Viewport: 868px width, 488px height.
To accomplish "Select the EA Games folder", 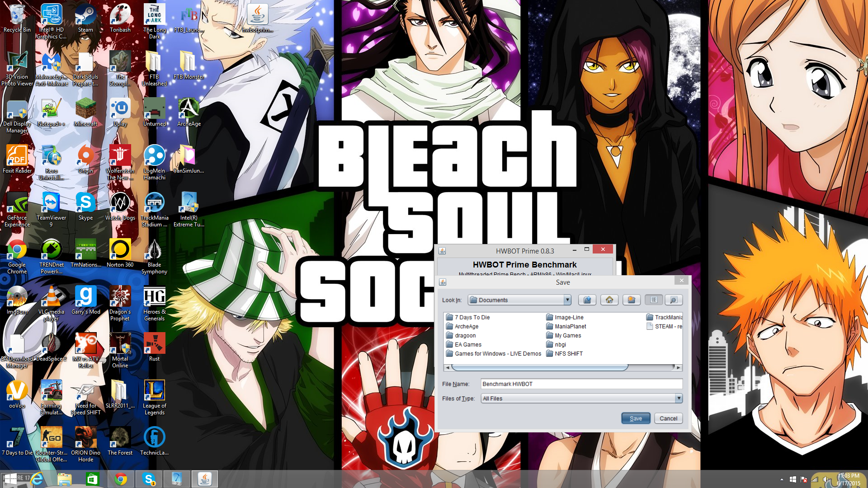I will click(464, 344).
